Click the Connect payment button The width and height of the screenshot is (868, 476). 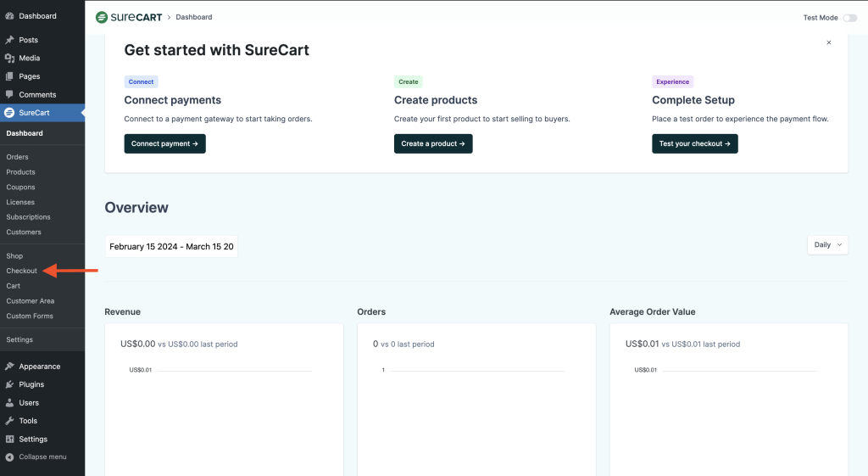point(165,143)
